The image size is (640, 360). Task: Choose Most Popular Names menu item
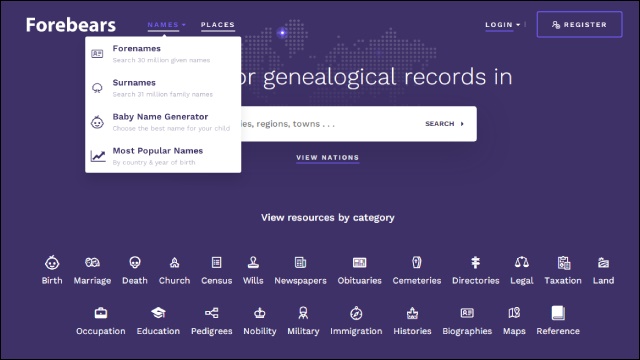pos(163,156)
